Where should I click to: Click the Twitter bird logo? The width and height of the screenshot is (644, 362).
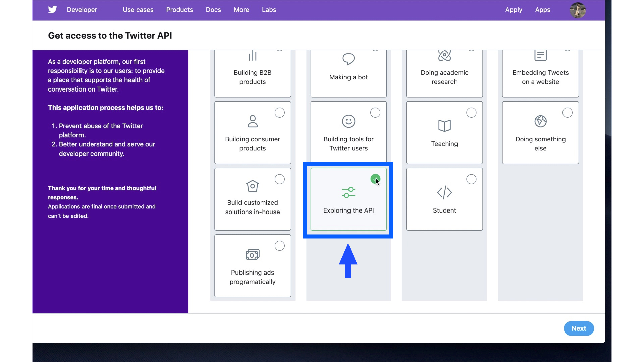[x=52, y=10]
